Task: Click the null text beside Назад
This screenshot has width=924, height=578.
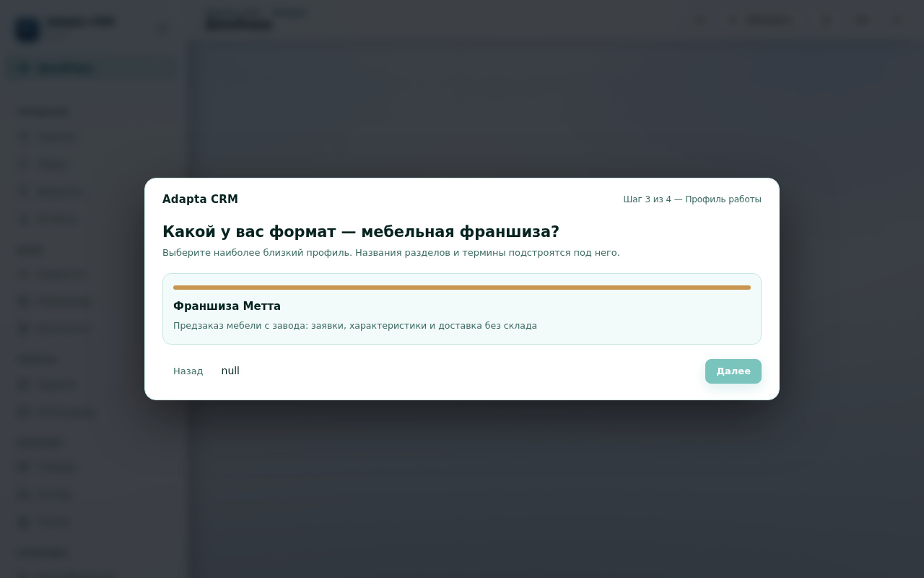Action: click(230, 371)
